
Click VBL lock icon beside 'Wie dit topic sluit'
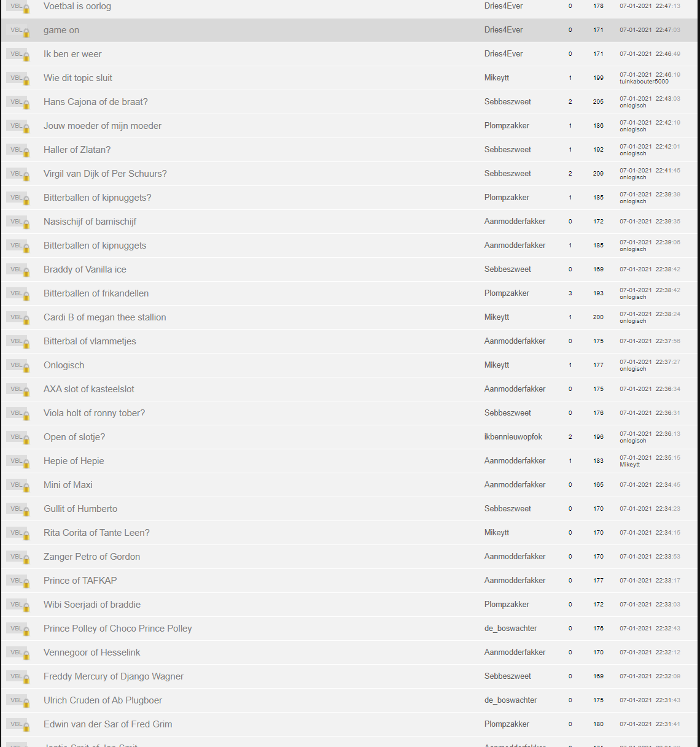click(18, 78)
